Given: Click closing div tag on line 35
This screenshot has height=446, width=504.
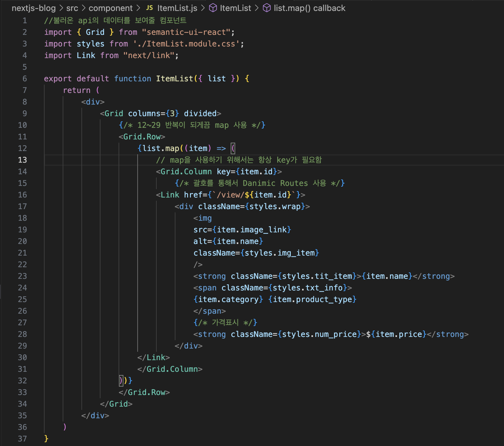Looking at the screenshot, I should [95, 415].
